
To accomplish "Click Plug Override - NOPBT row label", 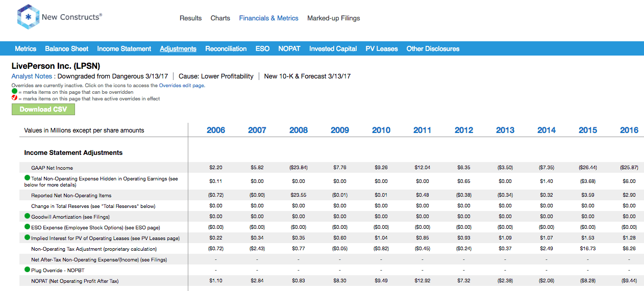I will (58, 271).
